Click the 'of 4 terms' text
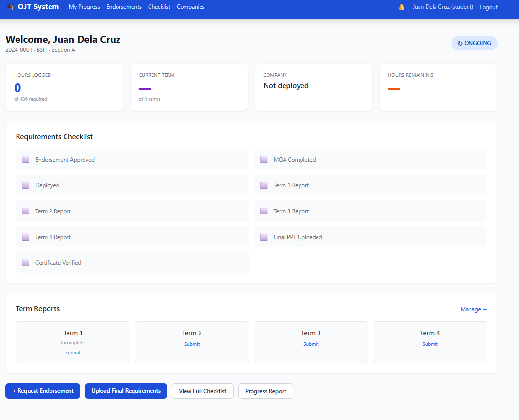The width and height of the screenshot is (519, 420). pos(150,99)
